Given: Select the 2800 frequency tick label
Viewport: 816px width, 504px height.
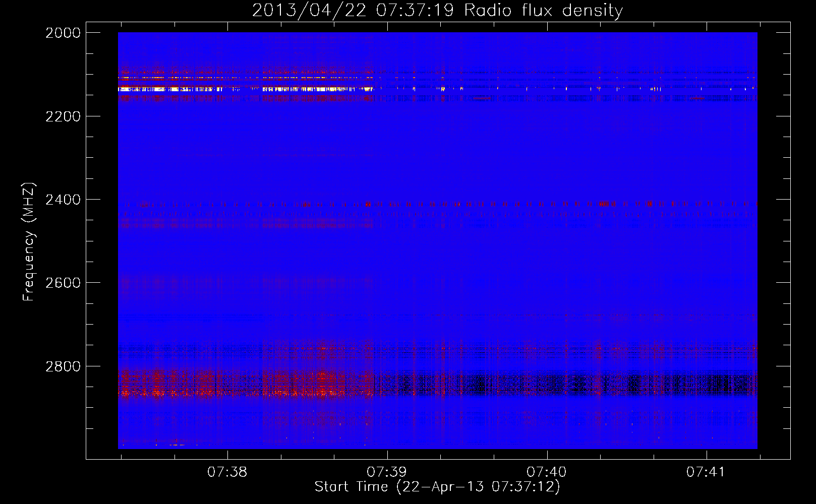Looking at the screenshot, I should (x=63, y=366).
